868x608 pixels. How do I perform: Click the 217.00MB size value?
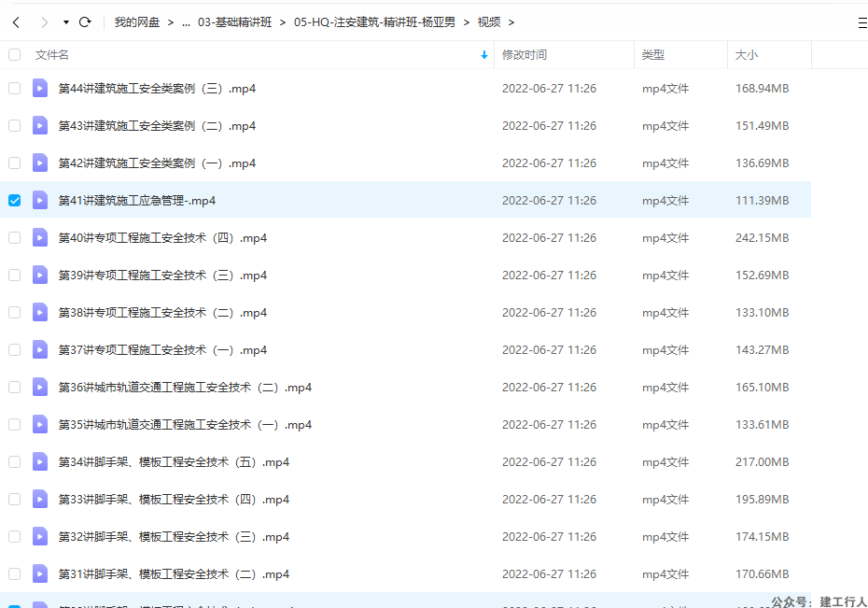762,461
